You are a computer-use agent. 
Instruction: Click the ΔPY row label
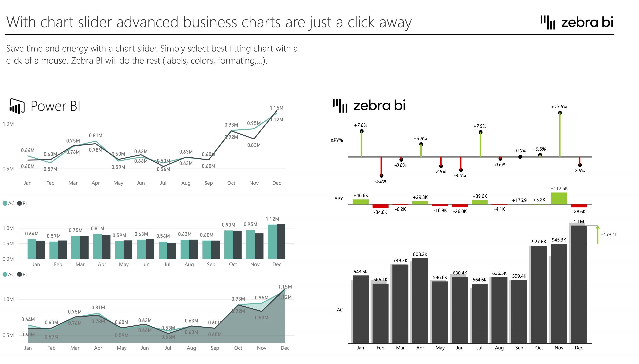pyautogui.click(x=339, y=199)
